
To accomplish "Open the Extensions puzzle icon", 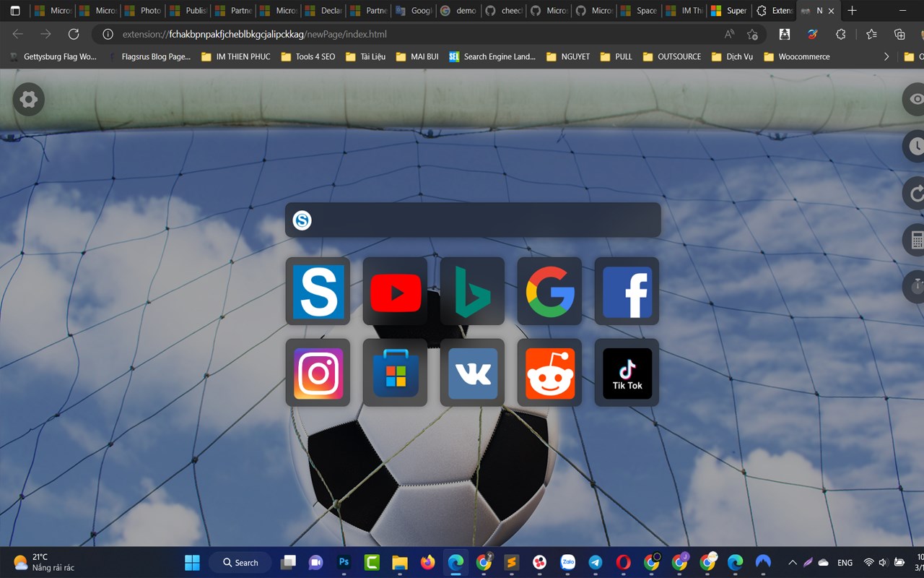I will tap(840, 34).
